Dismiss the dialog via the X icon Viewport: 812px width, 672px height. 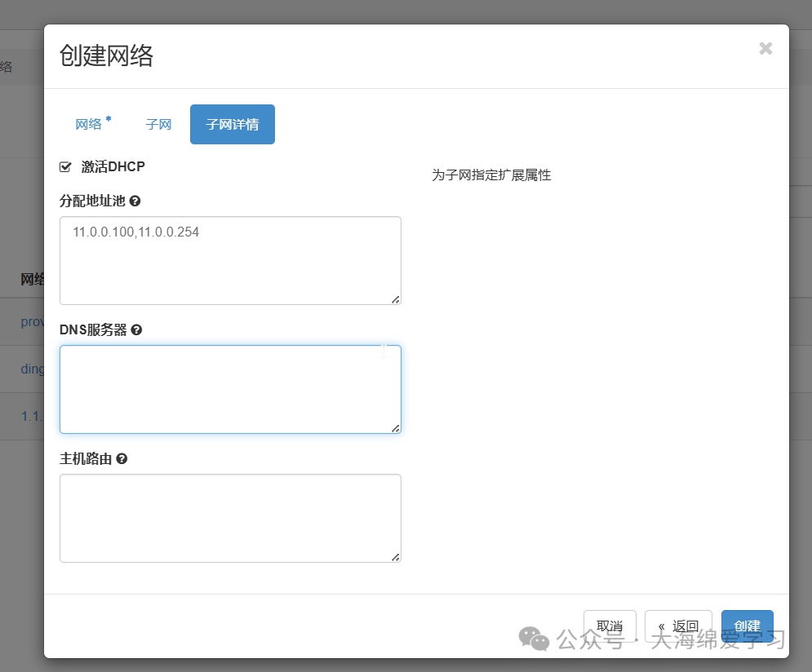coord(765,47)
